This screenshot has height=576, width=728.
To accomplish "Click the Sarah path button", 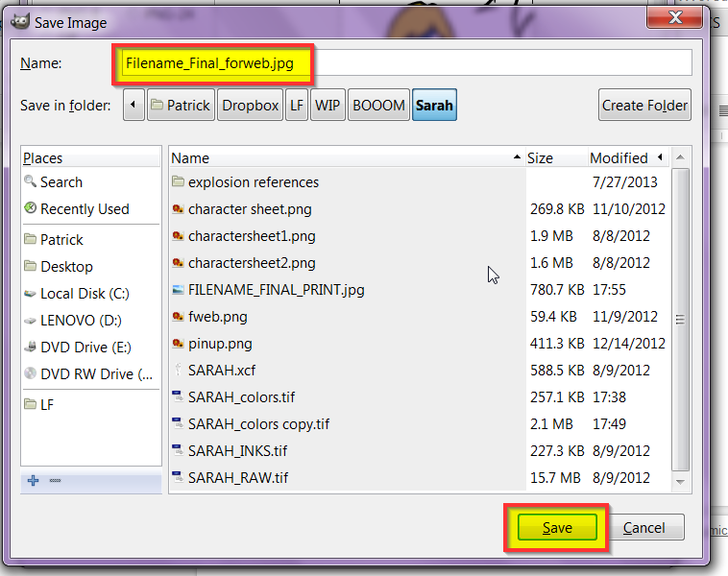I will click(x=434, y=105).
